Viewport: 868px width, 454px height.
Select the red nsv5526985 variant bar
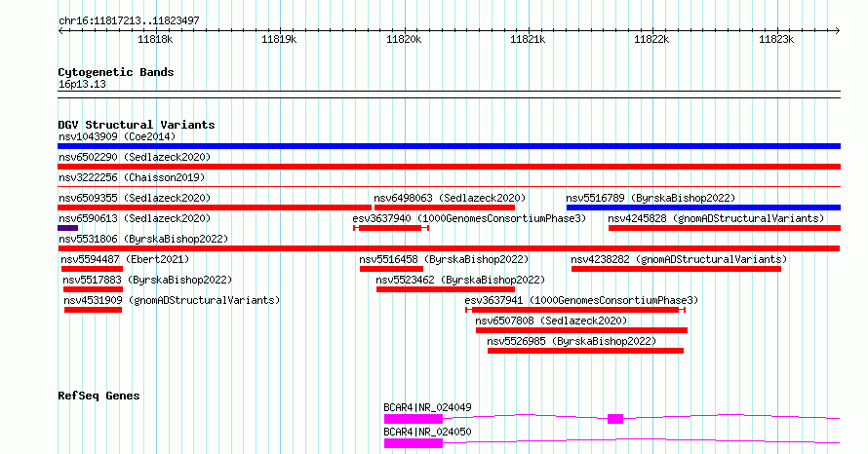click(585, 351)
